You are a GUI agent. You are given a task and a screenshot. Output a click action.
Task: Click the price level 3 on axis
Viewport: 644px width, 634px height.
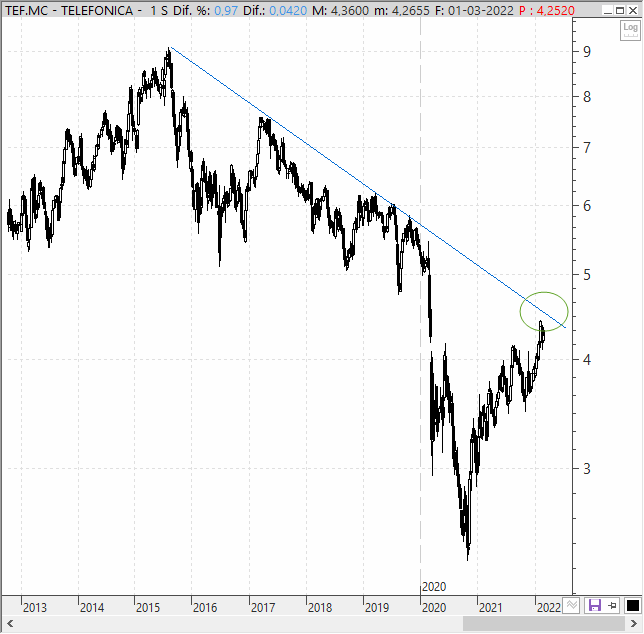(x=587, y=469)
